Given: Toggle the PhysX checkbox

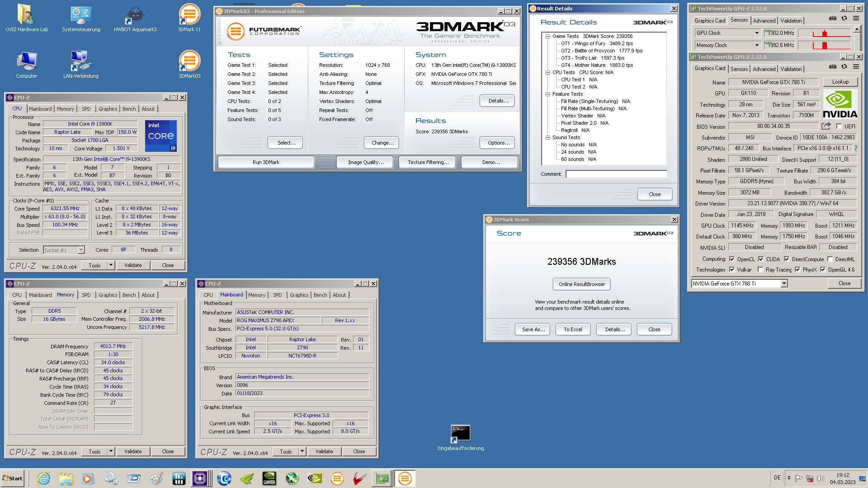Looking at the screenshot, I should tap(797, 269).
